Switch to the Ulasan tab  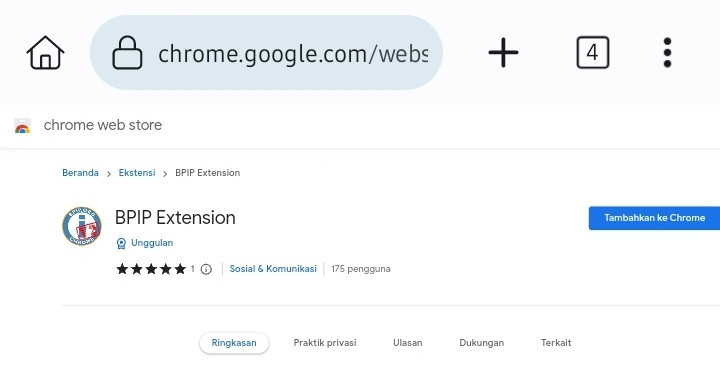(407, 343)
